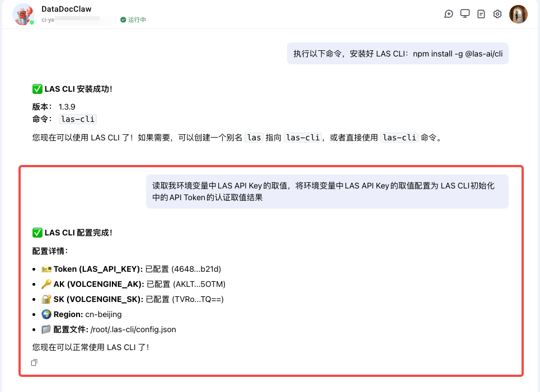
Task: Open the document notes icon in the header
Action: (x=481, y=14)
